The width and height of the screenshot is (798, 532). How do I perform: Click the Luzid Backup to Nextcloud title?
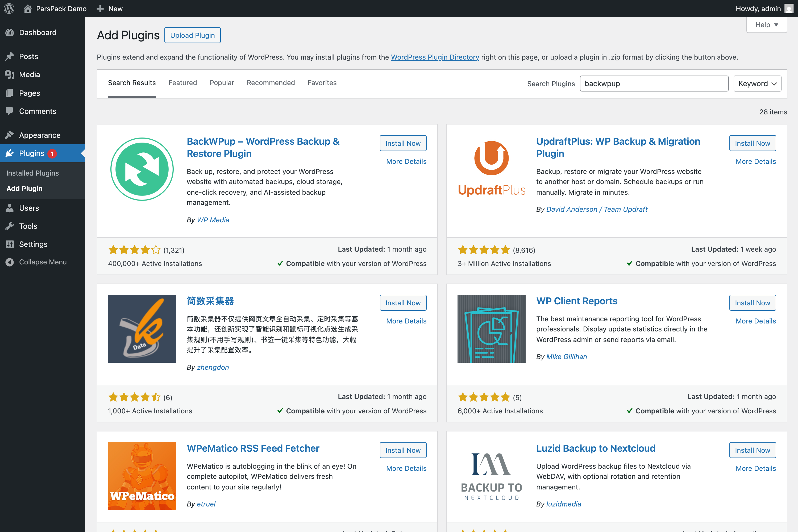coord(596,448)
